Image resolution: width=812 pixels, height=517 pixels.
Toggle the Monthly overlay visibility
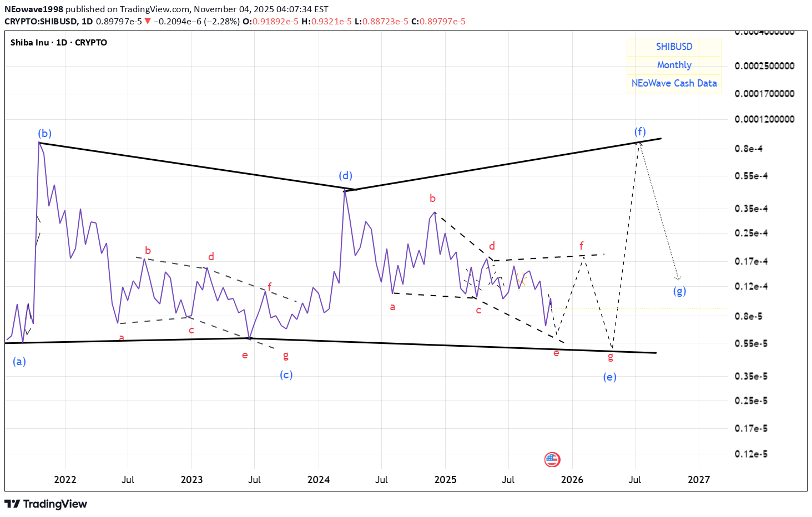click(x=674, y=65)
